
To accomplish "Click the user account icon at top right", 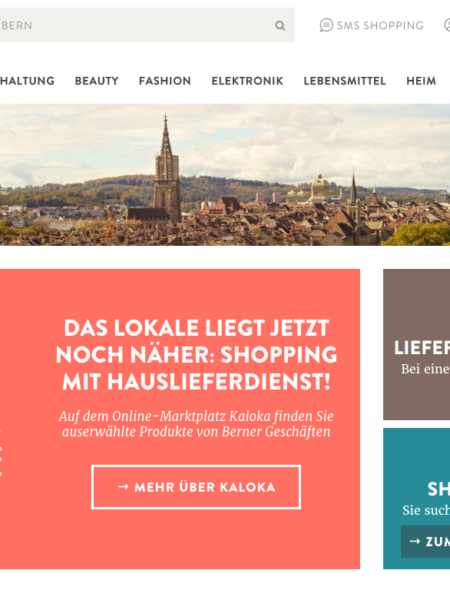I will pyautogui.click(x=447, y=25).
